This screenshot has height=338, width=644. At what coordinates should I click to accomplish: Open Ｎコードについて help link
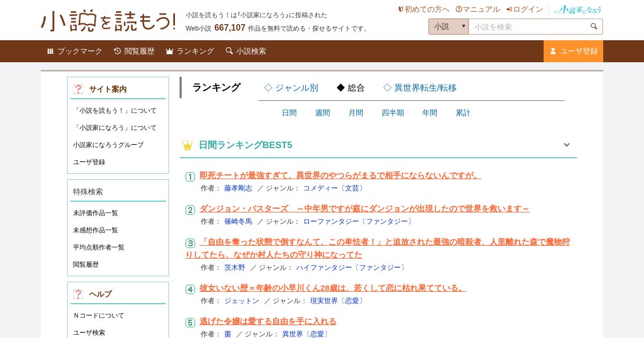click(x=99, y=316)
